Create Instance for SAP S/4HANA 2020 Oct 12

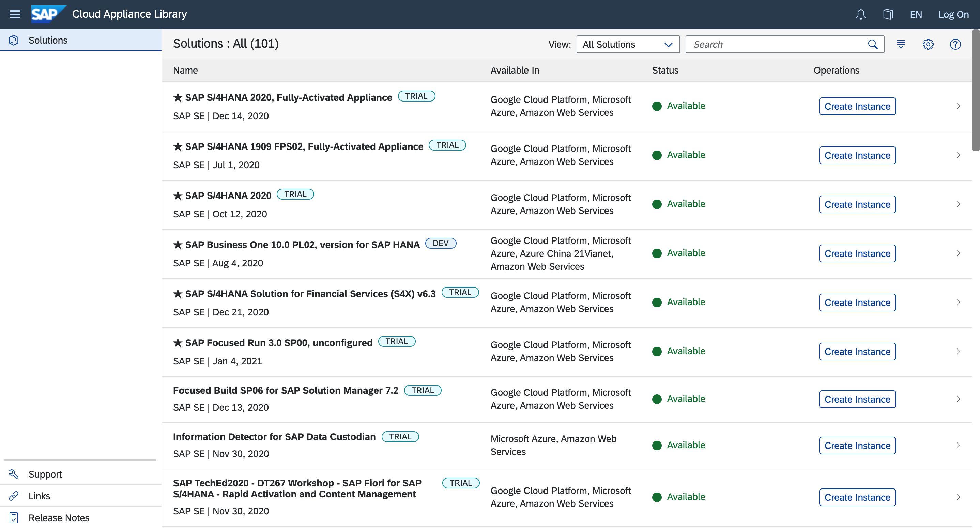(857, 205)
